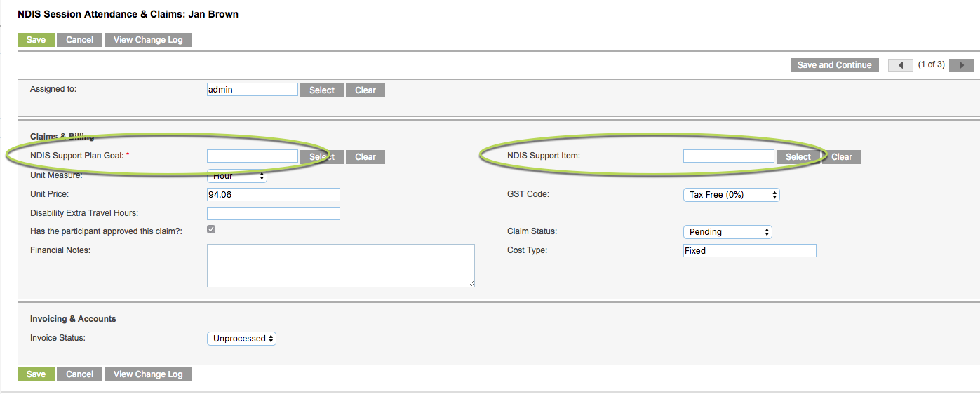Screen dimensions: 980x394
Task: Open the GST Code dropdown
Action: coord(732,194)
